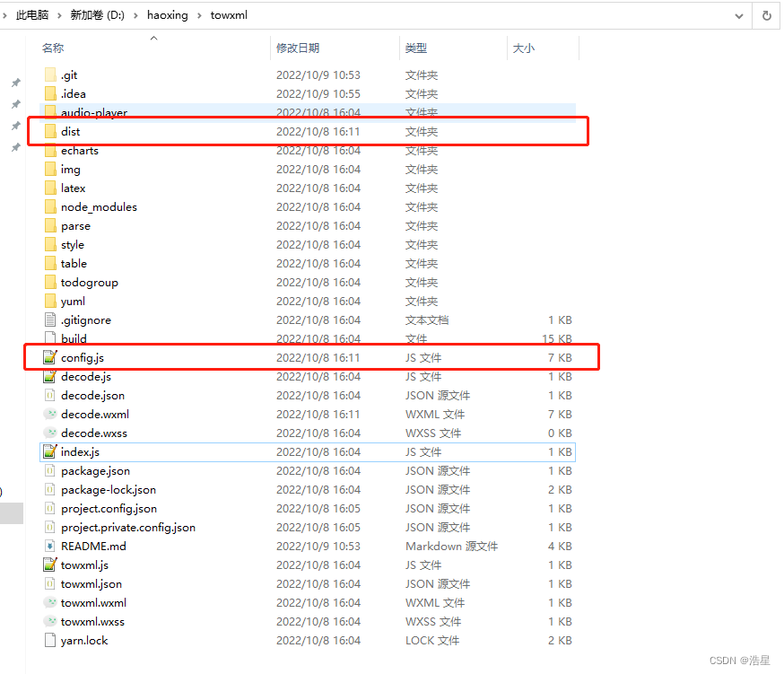784x674 pixels.
Task: Click the todogroup folder icon
Action: click(50, 282)
